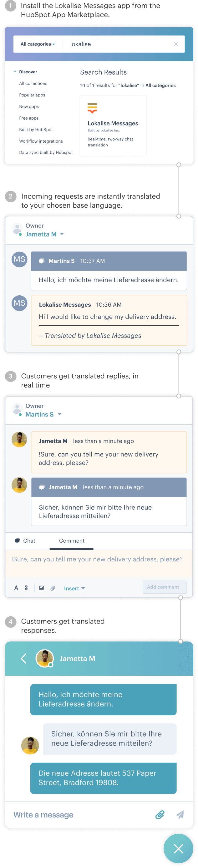This screenshot has height=868, width=198.
Task: Click the Add comment button
Action: tap(164, 587)
